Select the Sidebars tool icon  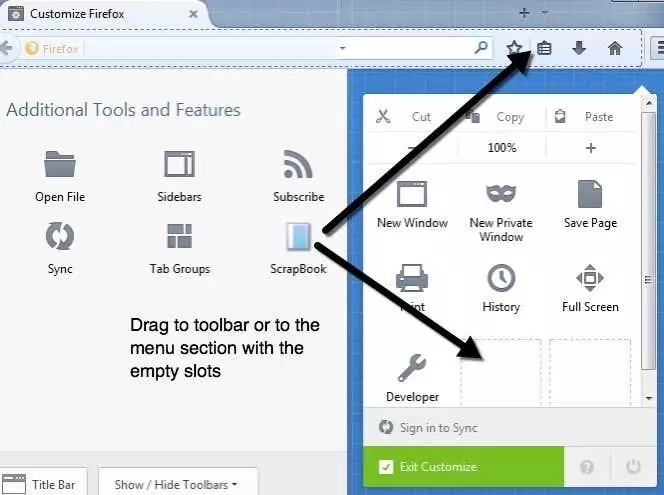point(179,164)
